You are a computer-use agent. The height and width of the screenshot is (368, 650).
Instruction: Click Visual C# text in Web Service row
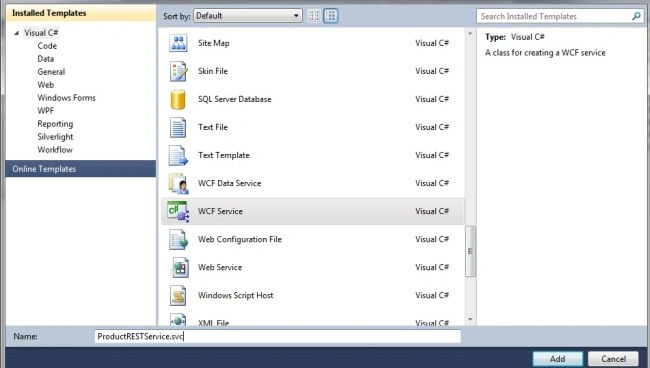(432, 268)
